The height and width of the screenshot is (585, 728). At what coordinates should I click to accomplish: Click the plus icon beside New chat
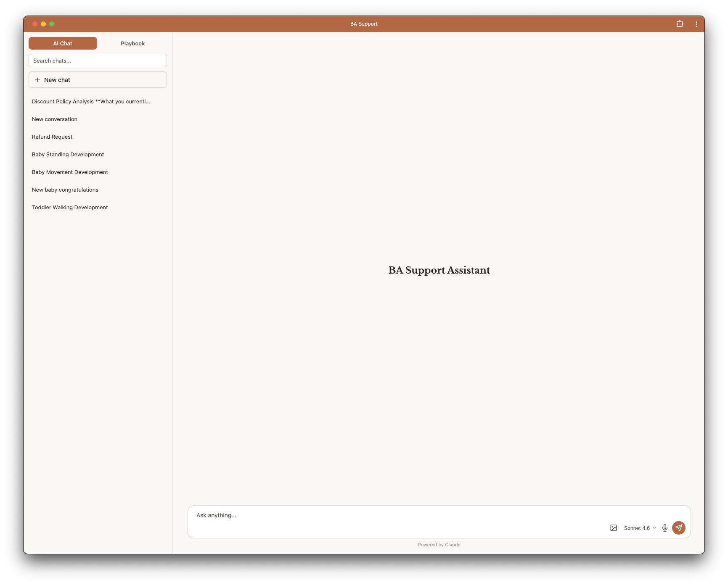[x=37, y=80]
